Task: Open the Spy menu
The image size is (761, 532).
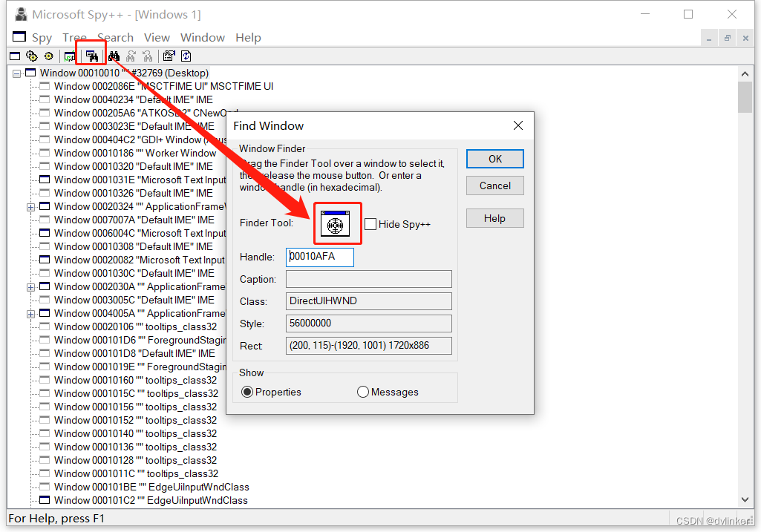Action: coord(42,38)
